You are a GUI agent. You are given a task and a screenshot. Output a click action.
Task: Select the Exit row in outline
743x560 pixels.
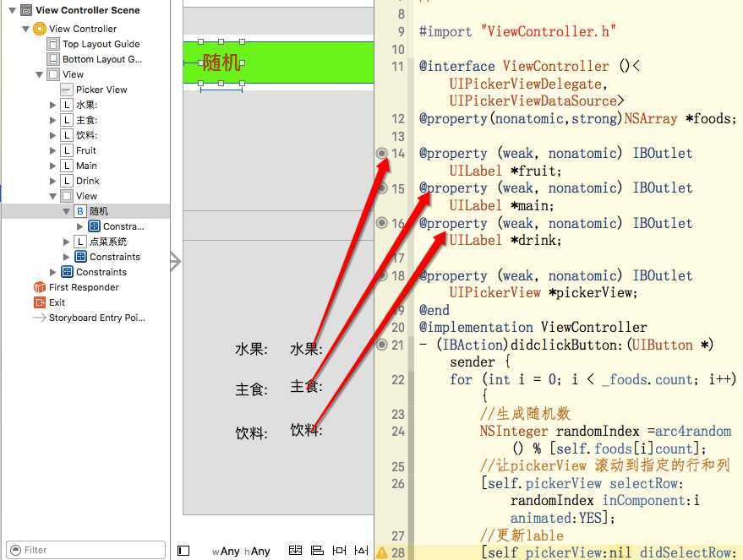click(85, 302)
